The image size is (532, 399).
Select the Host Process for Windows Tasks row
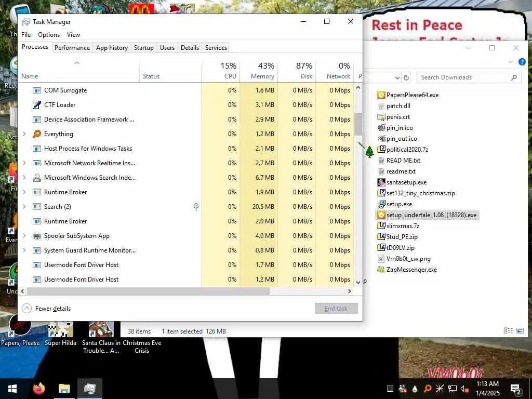(187, 149)
